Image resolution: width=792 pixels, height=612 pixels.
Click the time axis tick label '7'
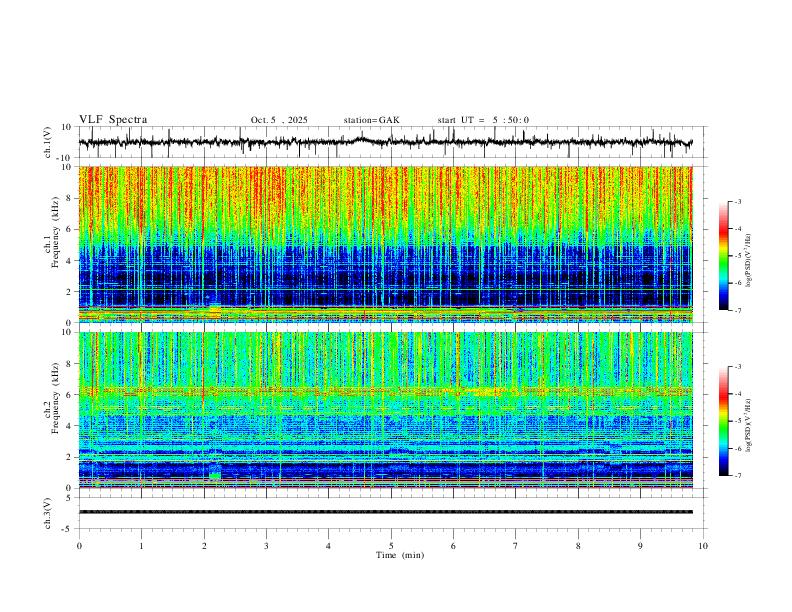516,546
